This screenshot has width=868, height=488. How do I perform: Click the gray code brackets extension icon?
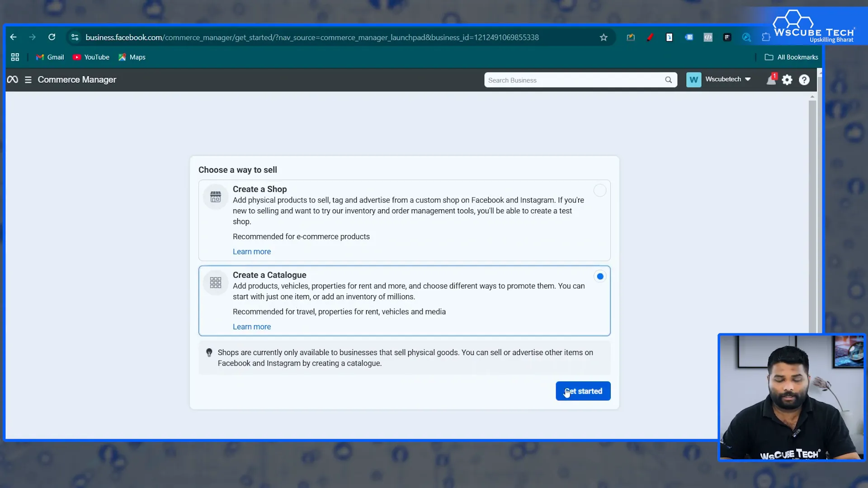point(708,38)
